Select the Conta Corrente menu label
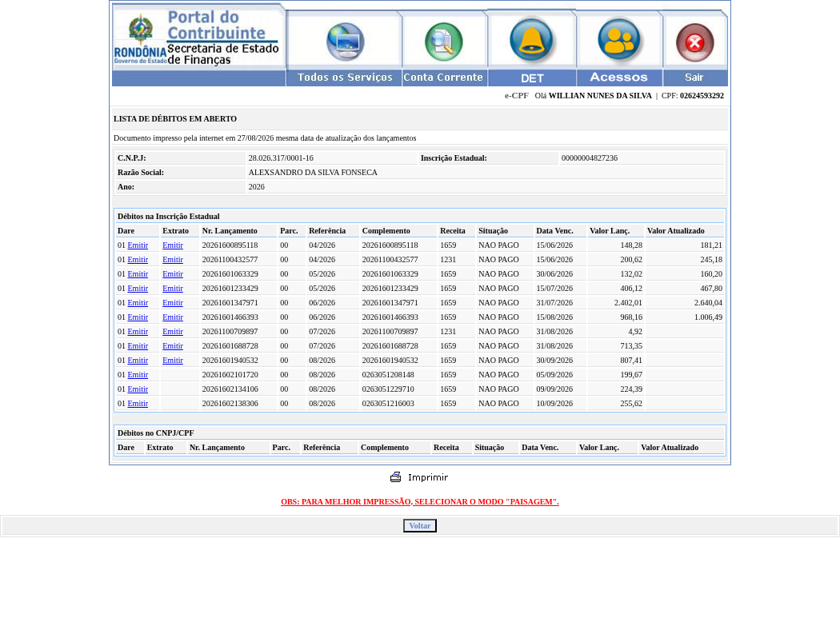This screenshot has height=634, width=840. (x=443, y=78)
